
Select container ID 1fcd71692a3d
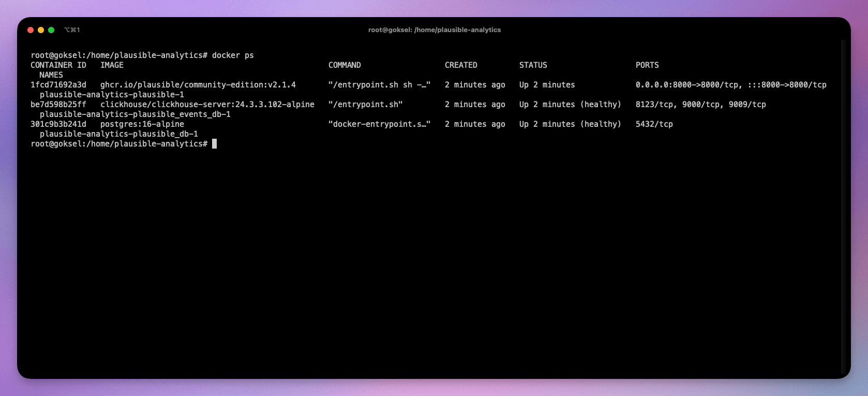coord(58,85)
